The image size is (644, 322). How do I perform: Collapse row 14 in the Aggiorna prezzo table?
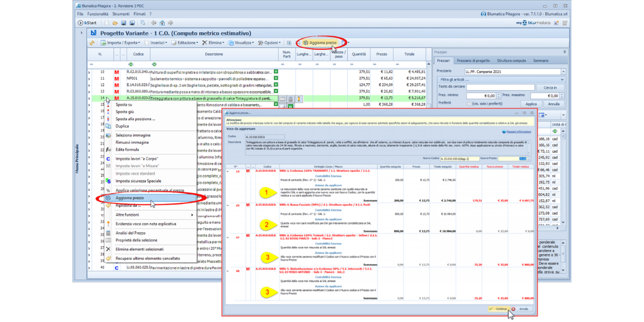[228, 172]
